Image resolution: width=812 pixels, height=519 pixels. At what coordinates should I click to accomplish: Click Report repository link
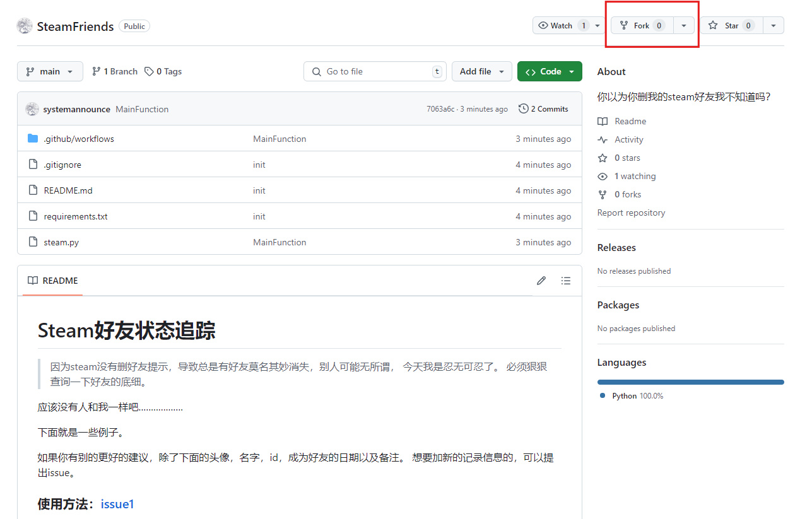click(x=631, y=213)
